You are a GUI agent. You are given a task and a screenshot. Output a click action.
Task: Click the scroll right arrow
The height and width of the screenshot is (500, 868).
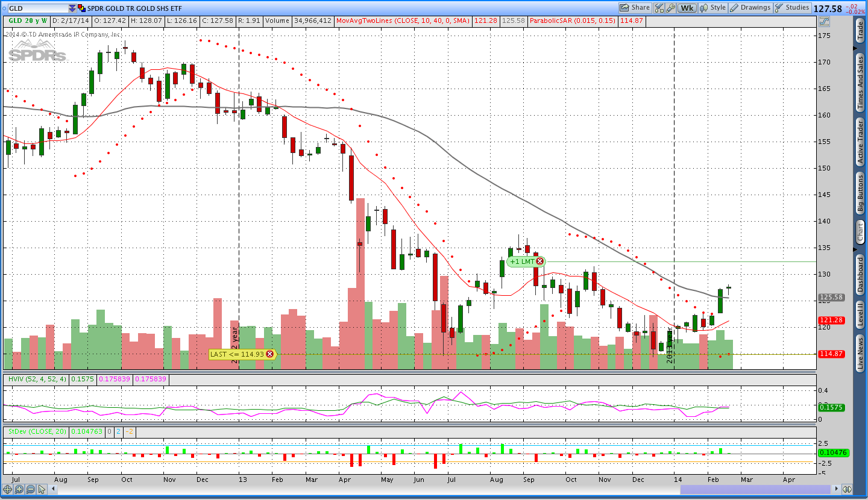[x=836, y=489]
